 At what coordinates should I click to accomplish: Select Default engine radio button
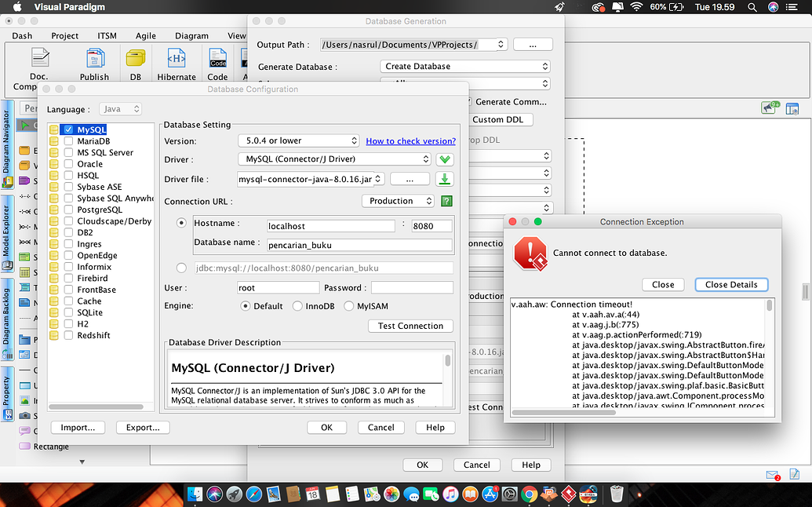coord(246,306)
